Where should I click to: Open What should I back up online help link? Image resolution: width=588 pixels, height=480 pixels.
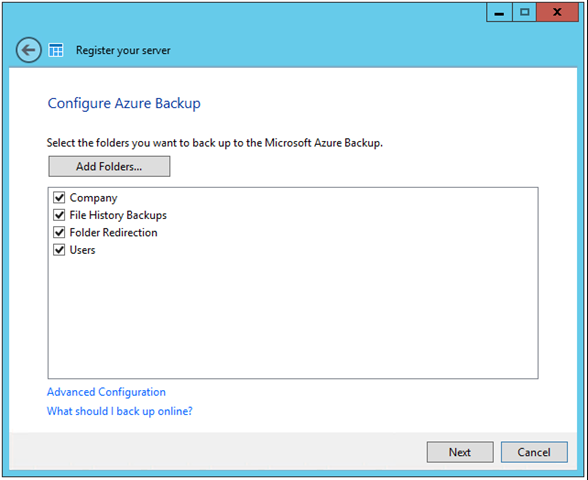(x=120, y=411)
